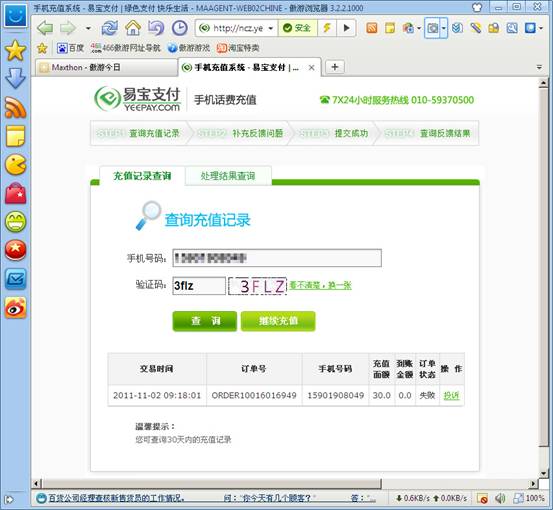The image size is (553, 510).
Task: Open the Pac-Man games icon in the sidebar
Action: click(x=15, y=164)
